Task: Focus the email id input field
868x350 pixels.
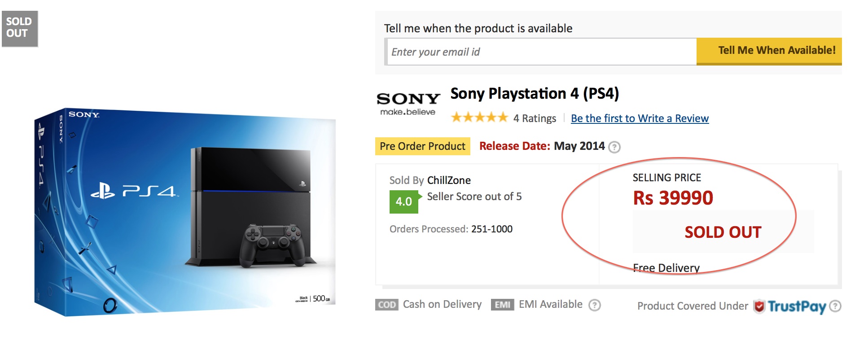Action: 541,52
